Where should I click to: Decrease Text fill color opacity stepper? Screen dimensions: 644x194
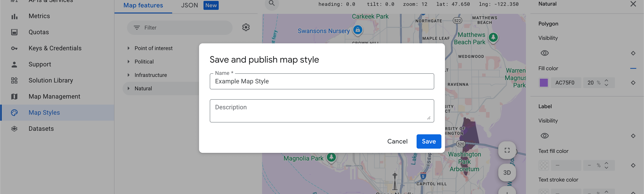606,168
